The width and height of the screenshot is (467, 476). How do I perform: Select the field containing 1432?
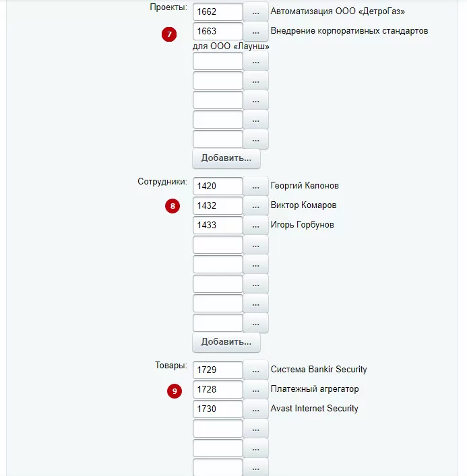[218, 205]
